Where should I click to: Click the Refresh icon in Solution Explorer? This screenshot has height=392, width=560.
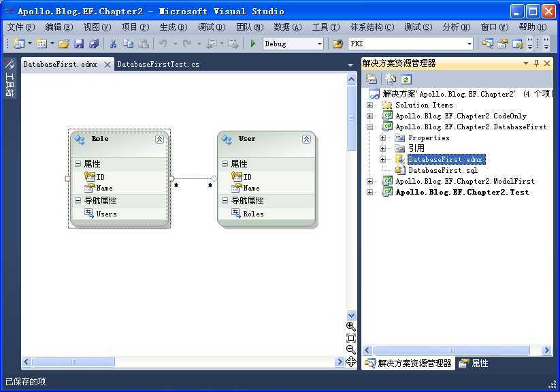click(x=406, y=80)
